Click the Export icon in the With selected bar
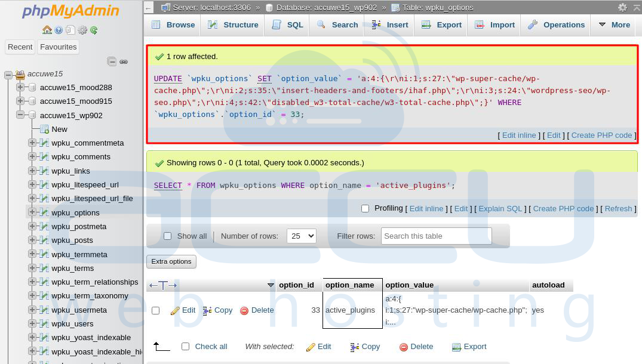The height and width of the screenshot is (364, 642). click(x=456, y=347)
